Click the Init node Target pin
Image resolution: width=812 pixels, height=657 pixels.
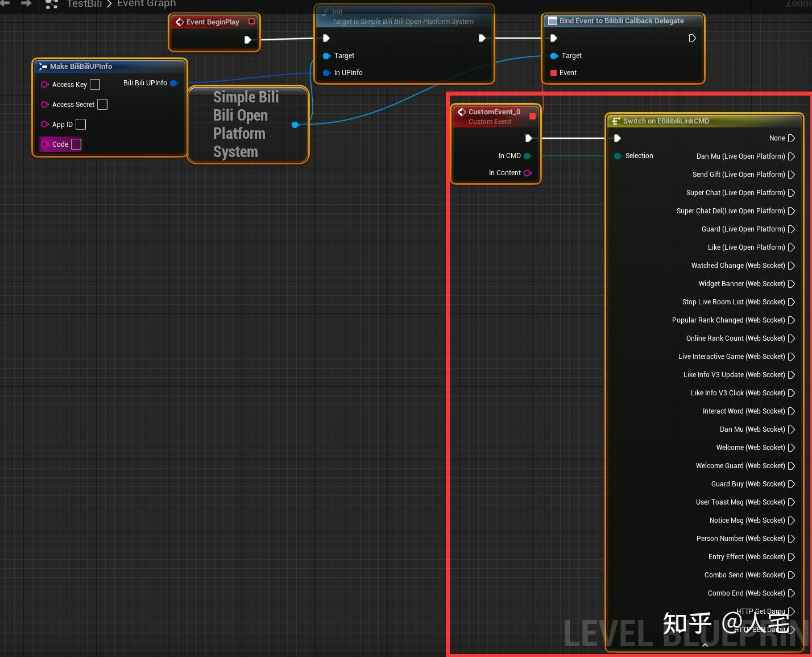tap(327, 56)
